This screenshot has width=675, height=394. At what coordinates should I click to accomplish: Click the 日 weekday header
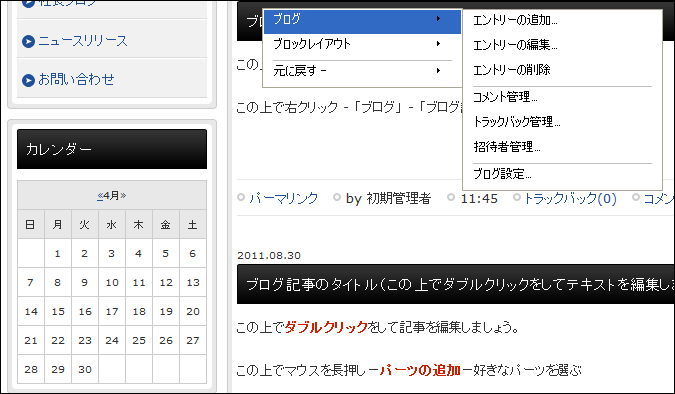pyautogui.click(x=31, y=224)
